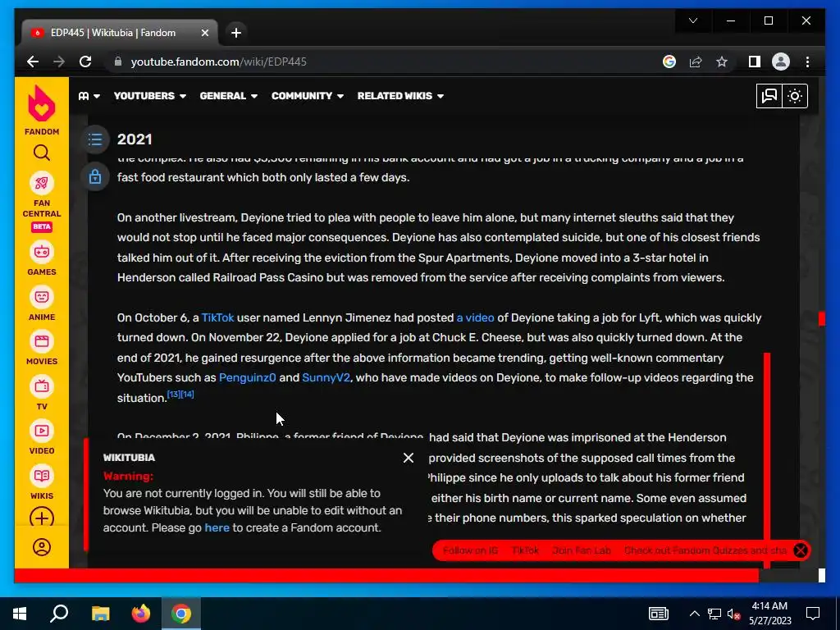This screenshot has height=630, width=840.
Task: Open the Windows notification center
Action: 813,614
